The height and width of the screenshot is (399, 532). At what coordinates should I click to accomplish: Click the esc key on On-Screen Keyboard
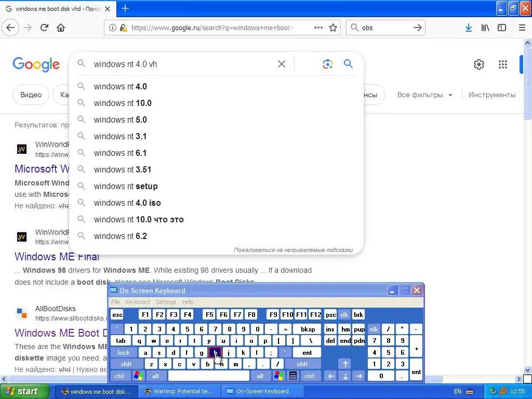[117, 314]
